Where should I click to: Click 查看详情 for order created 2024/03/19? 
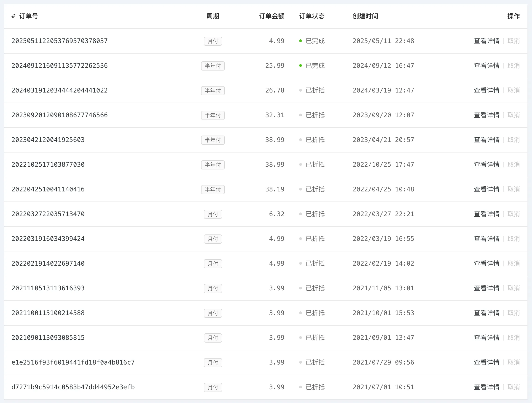[486, 90]
